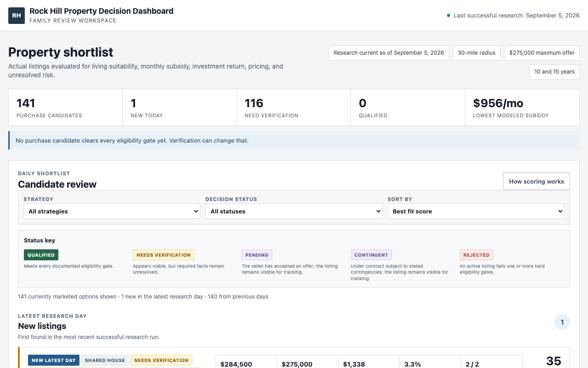The width and height of the screenshot is (588, 368).
Task: Click the Rejected badge in status key
Action: coord(476,255)
